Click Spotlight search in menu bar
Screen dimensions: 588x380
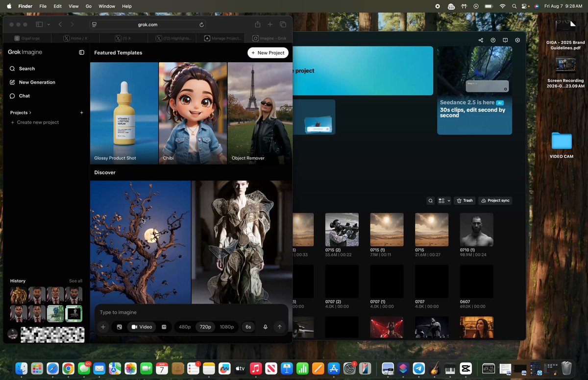[x=514, y=6]
